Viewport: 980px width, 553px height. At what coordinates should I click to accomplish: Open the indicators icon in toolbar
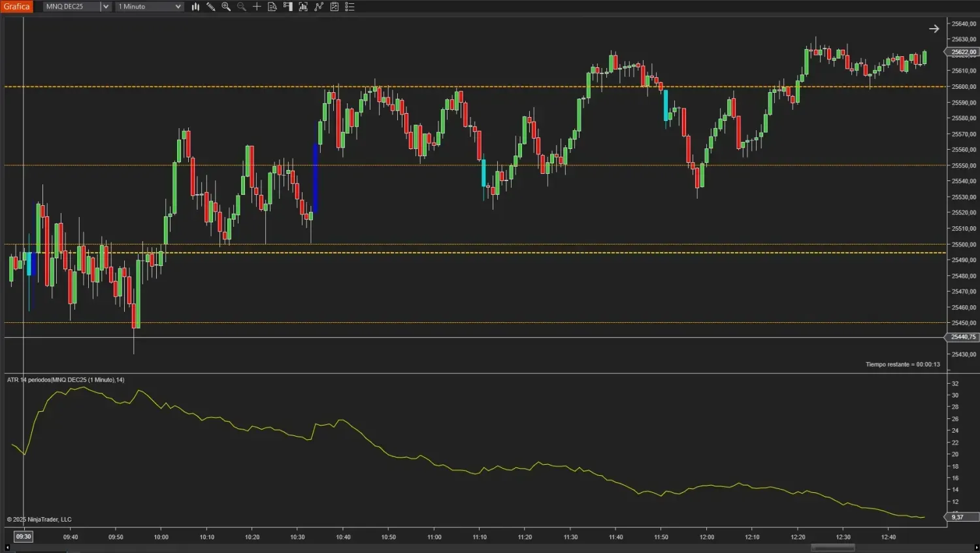tap(303, 7)
